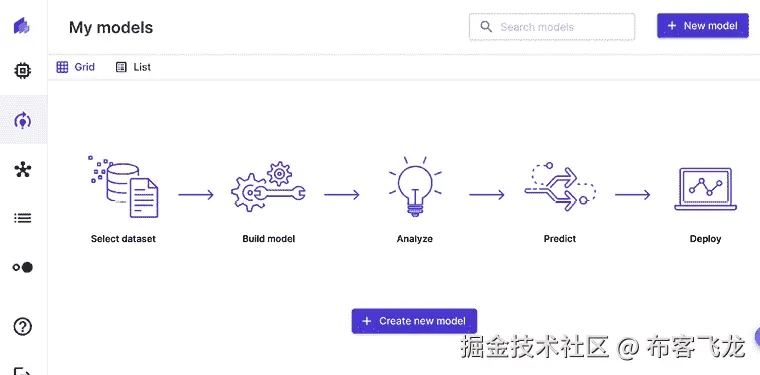Click the My models heading
The height and width of the screenshot is (375, 760).
[111, 28]
